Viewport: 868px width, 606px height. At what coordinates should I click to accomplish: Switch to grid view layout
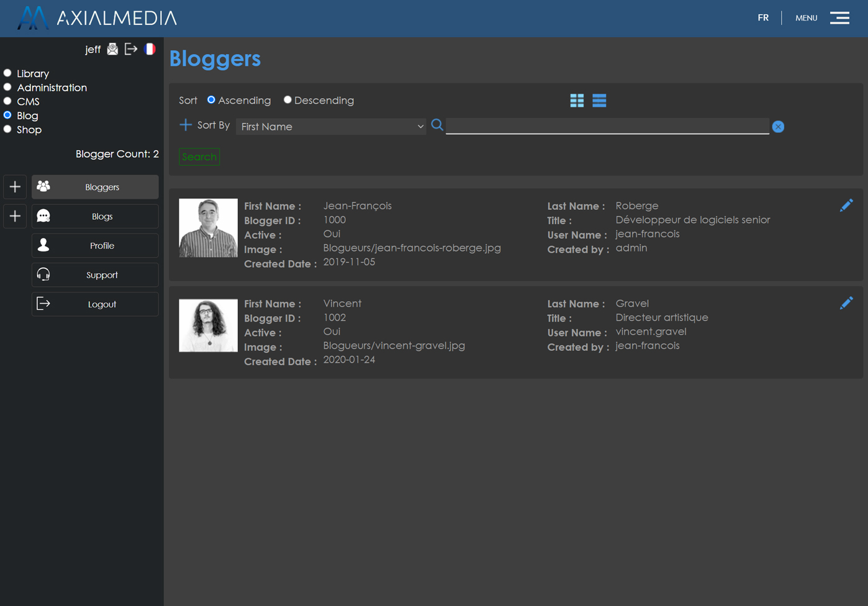[577, 101]
